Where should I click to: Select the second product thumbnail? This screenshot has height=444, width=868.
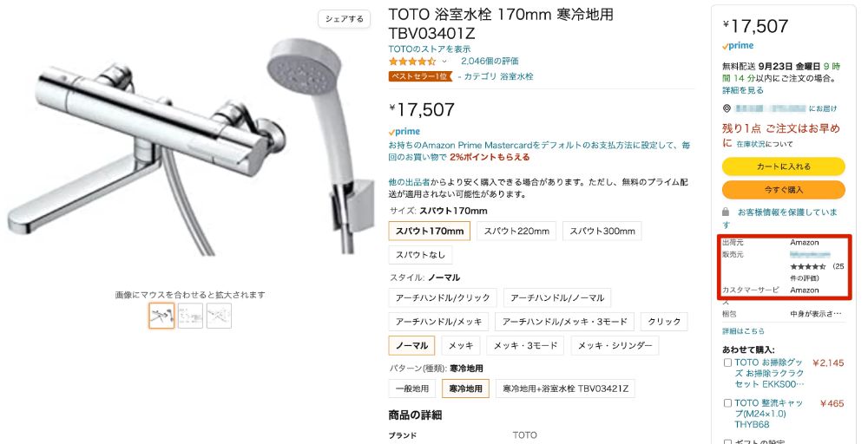coord(190,316)
